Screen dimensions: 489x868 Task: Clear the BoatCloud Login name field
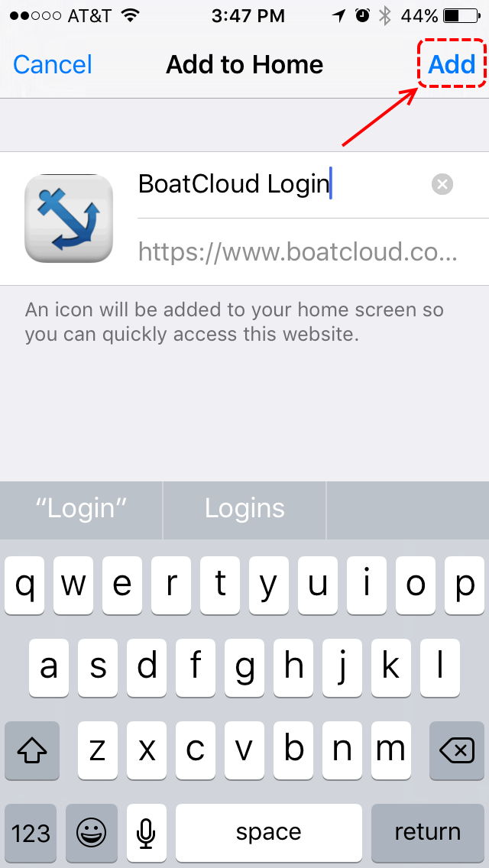click(x=442, y=184)
